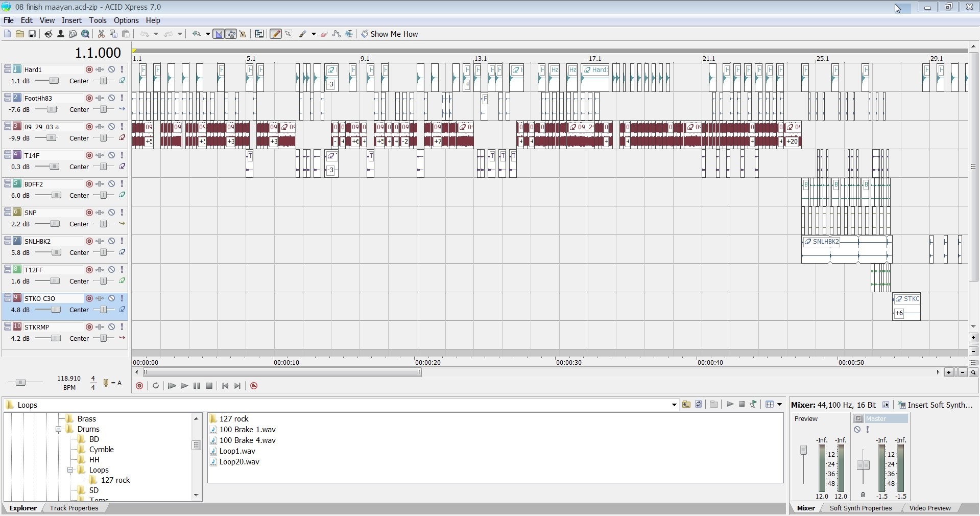This screenshot has height=516, width=980.
Task: Click the Save project icon
Action: tap(32, 34)
